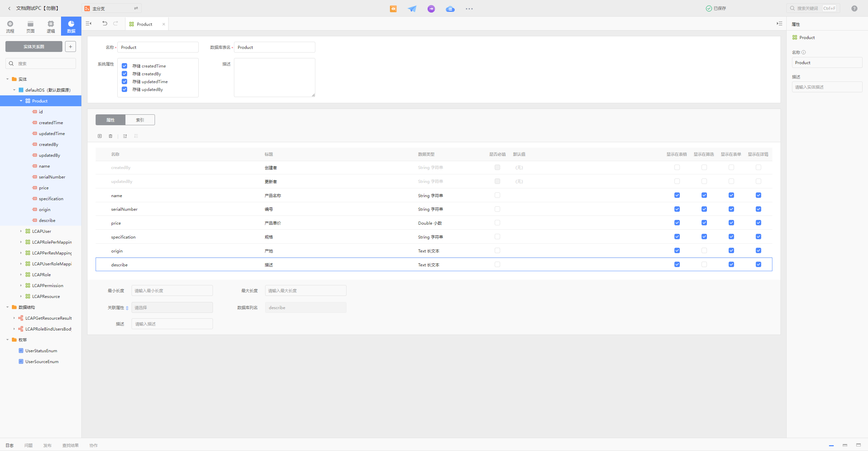This screenshot has height=451, width=868.
Task: Switch to the 索引 tab
Action: (140, 120)
